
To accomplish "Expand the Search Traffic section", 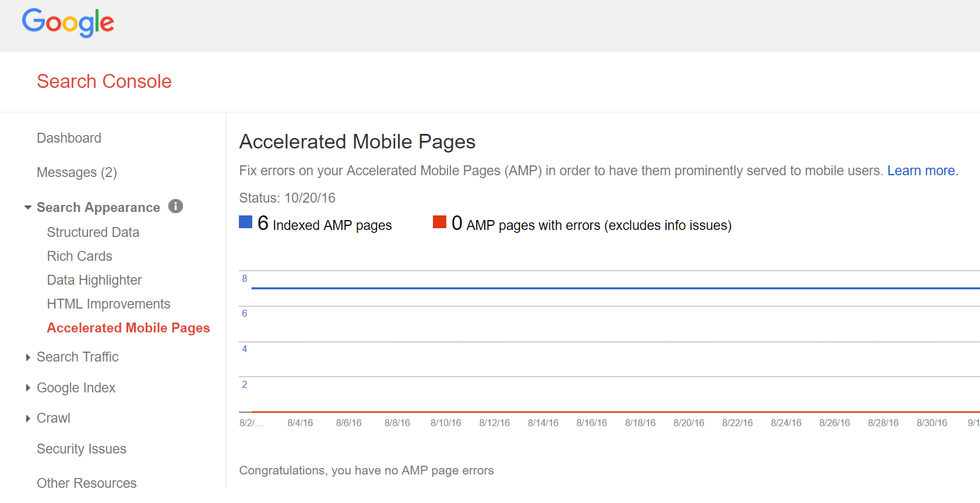I will coord(27,357).
